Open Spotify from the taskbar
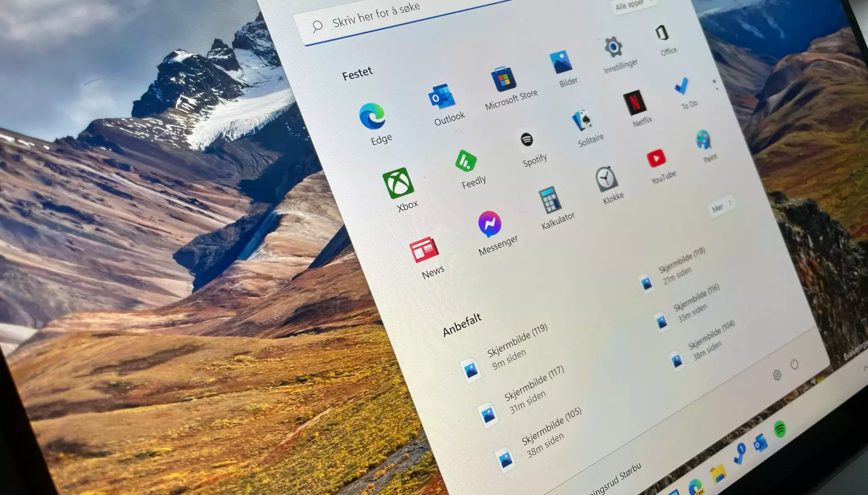This screenshot has width=868, height=495. [x=780, y=429]
